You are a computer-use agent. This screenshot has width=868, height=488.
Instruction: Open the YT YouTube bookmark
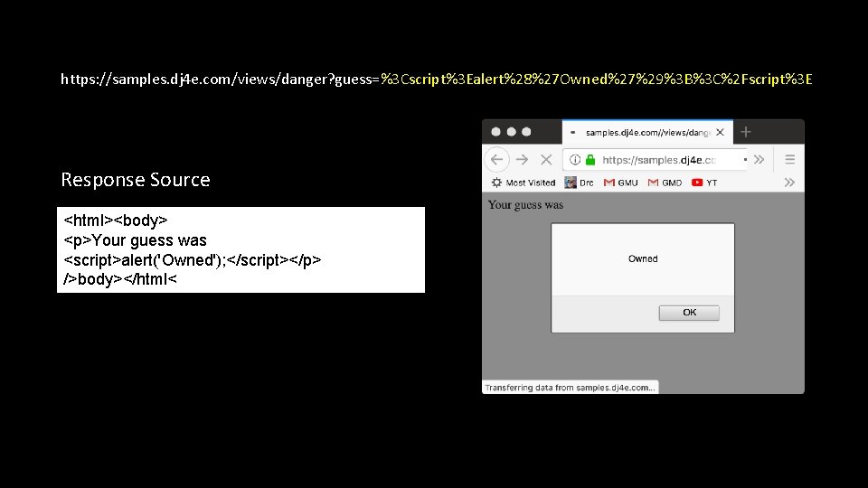pos(704,183)
